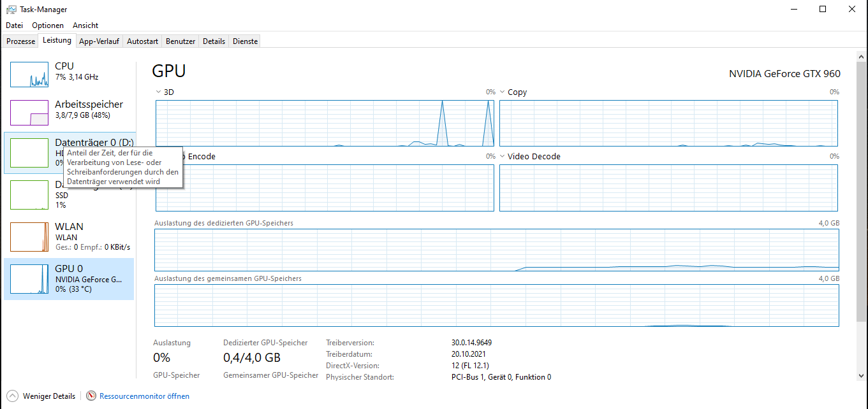Open the Video Decode graph dropdown
Viewport: 868px width, 409px height.
503,156
